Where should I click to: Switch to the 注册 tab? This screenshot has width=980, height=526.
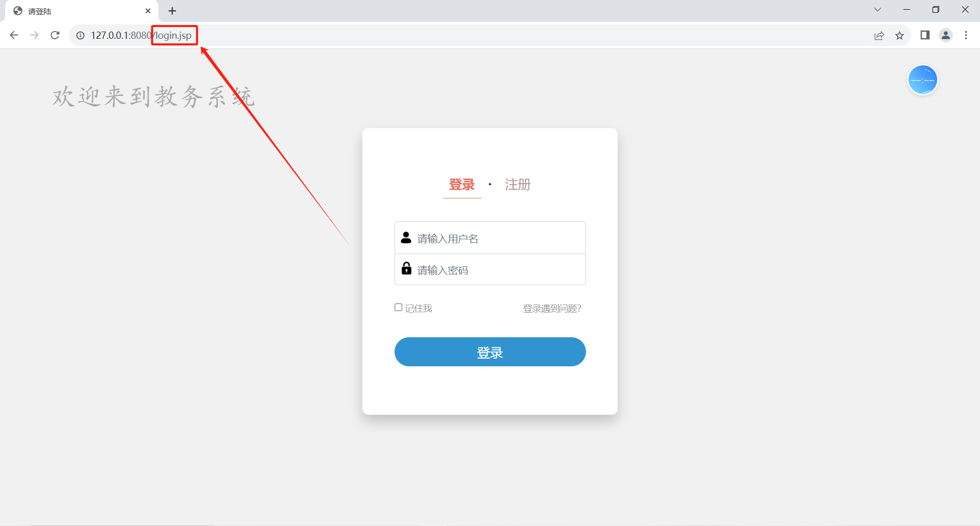click(518, 185)
